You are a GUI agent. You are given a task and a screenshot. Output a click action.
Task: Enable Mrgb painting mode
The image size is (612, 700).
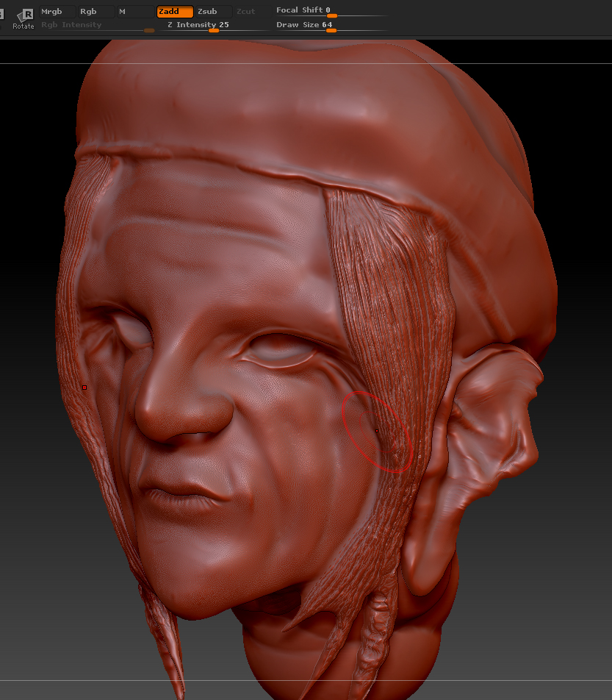[x=57, y=12]
